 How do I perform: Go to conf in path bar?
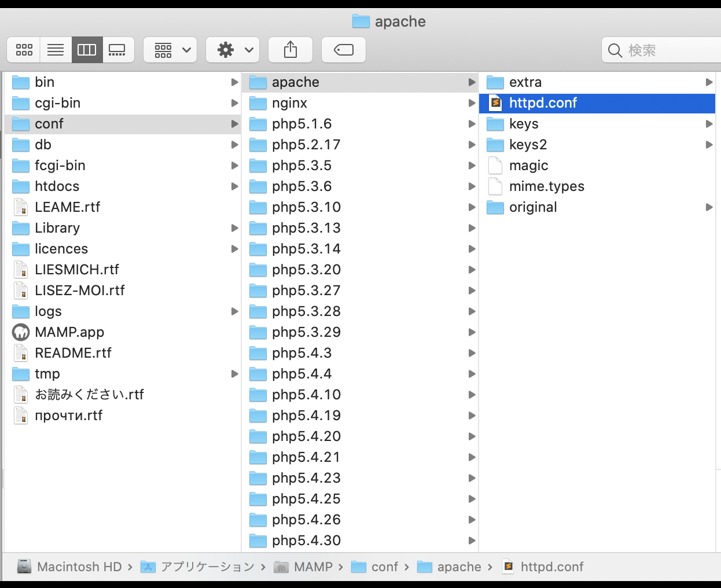pyautogui.click(x=375, y=567)
